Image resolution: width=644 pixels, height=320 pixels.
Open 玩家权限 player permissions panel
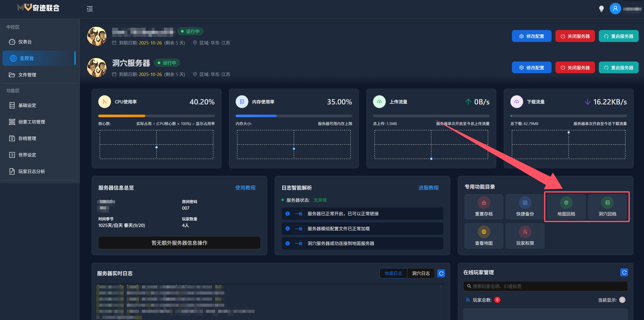click(x=525, y=236)
